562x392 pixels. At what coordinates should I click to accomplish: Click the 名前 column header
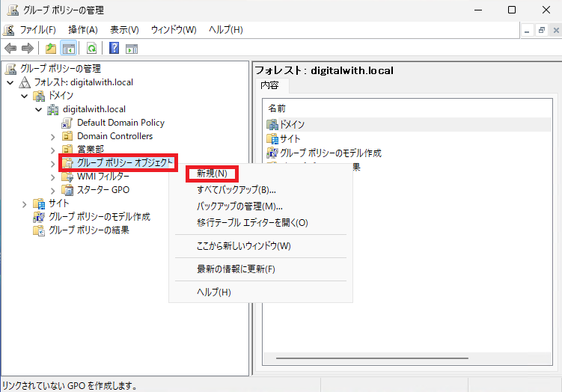277,108
